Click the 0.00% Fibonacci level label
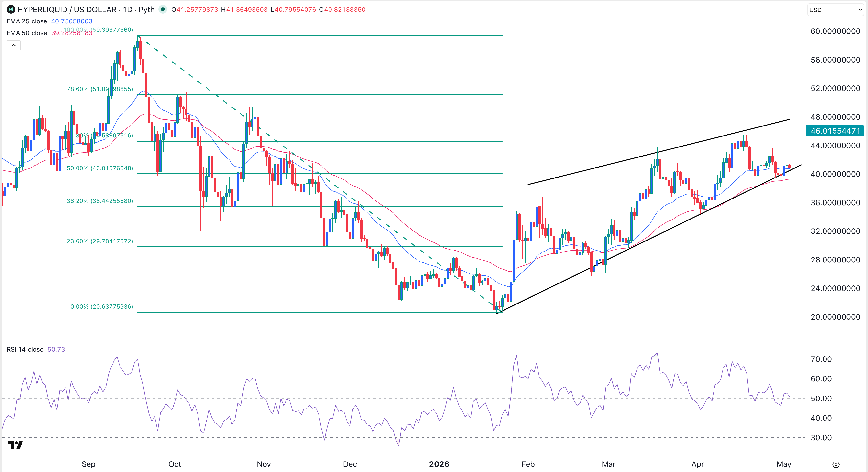Viewport: 868px width, 472px height. pos(102,307)
